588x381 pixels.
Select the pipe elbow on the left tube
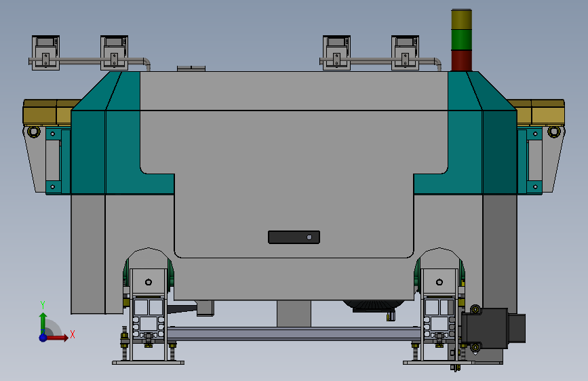tap(146, 62)
